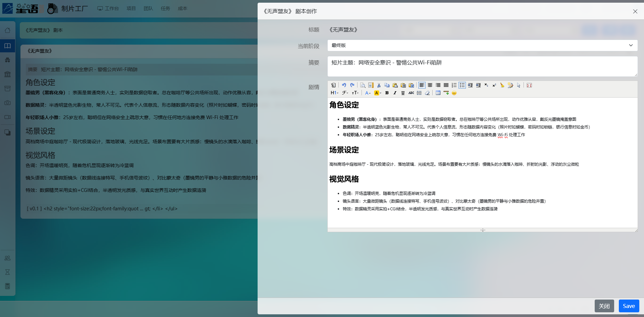The image size is (644, 317).
Task: Toggle bold formatting
Action: (x=387, y=93)
